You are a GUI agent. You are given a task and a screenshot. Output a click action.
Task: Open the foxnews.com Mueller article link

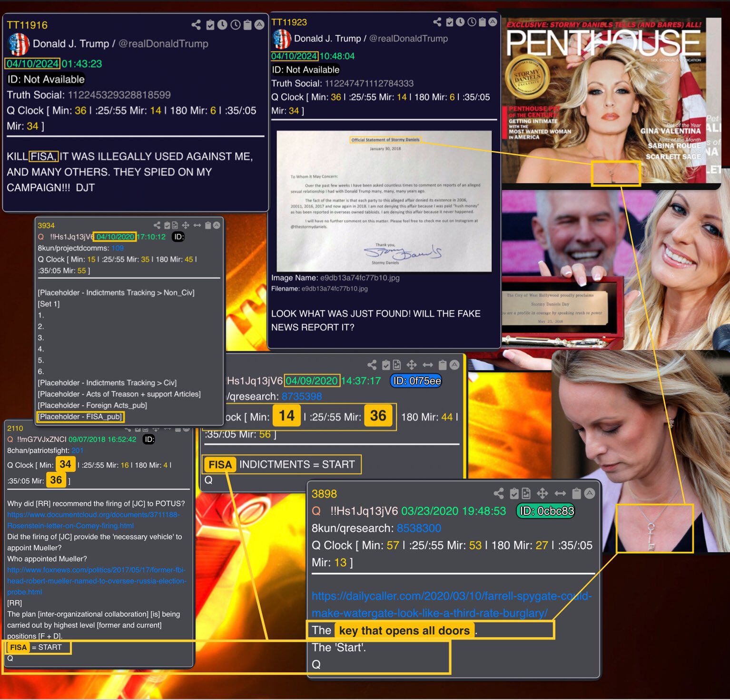point(97,581)
